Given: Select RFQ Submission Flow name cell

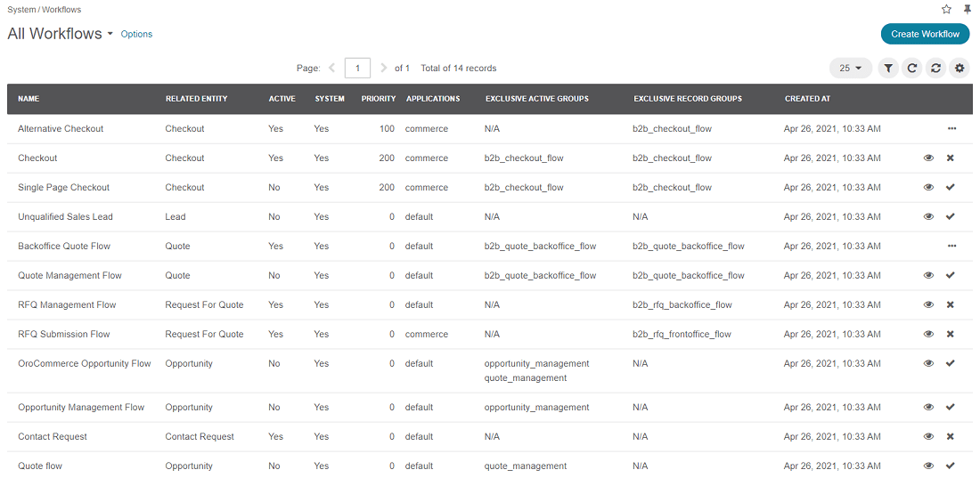Looking at the screenshot, I should pos(64,335).
